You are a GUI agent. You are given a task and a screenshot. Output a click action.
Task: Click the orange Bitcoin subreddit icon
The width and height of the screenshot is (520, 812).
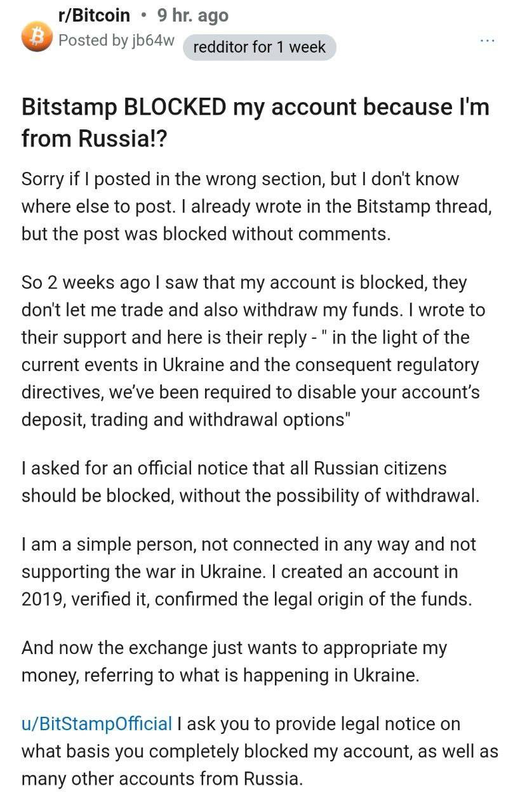(x=36, y=37)
